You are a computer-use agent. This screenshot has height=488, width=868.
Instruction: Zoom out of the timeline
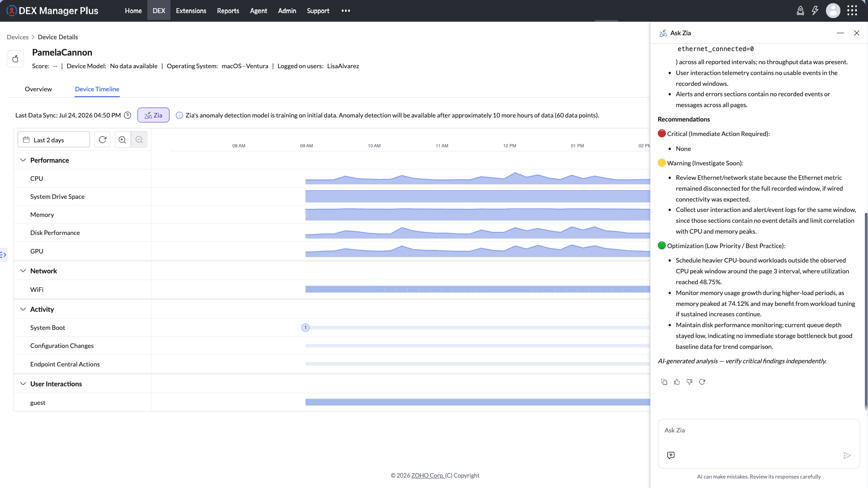click(x=139, y=140)
